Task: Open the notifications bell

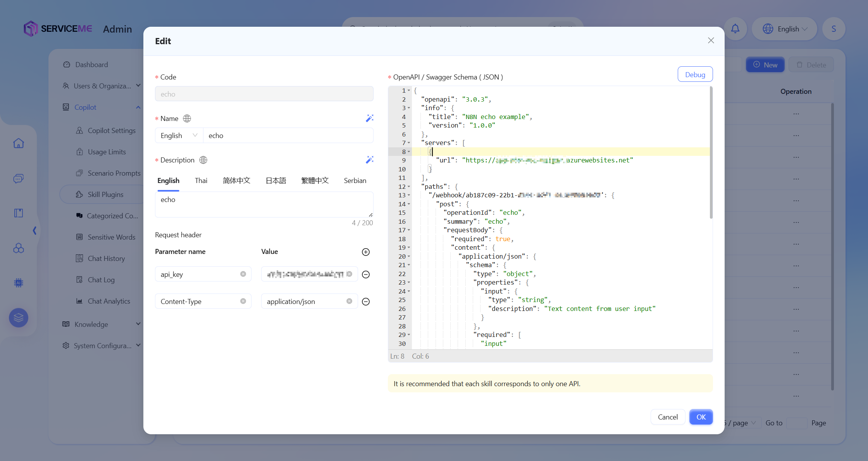Action: point(735,29)
